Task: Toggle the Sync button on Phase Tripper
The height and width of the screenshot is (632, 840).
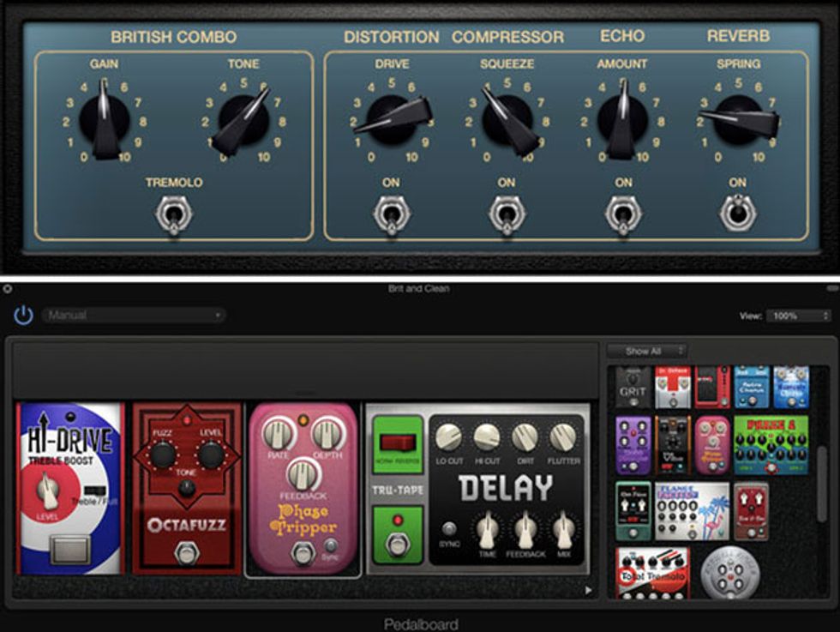Action: point(331,545)
